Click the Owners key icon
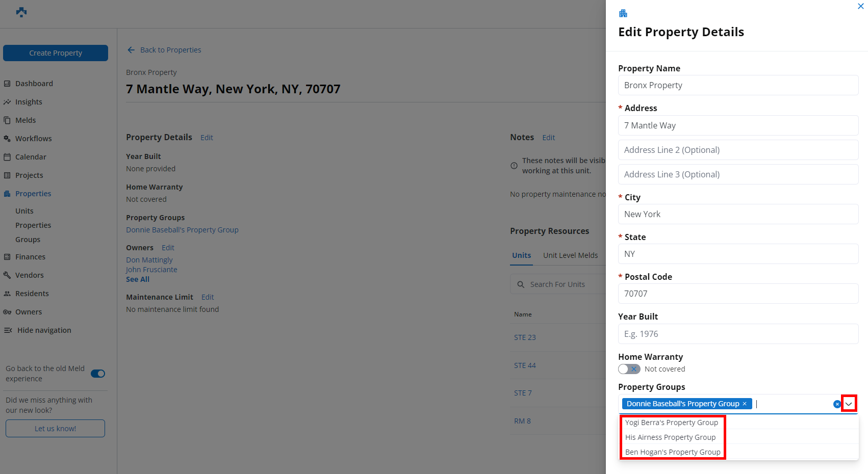Viewport: 868px width, 474px height. [x=7, y=312]
